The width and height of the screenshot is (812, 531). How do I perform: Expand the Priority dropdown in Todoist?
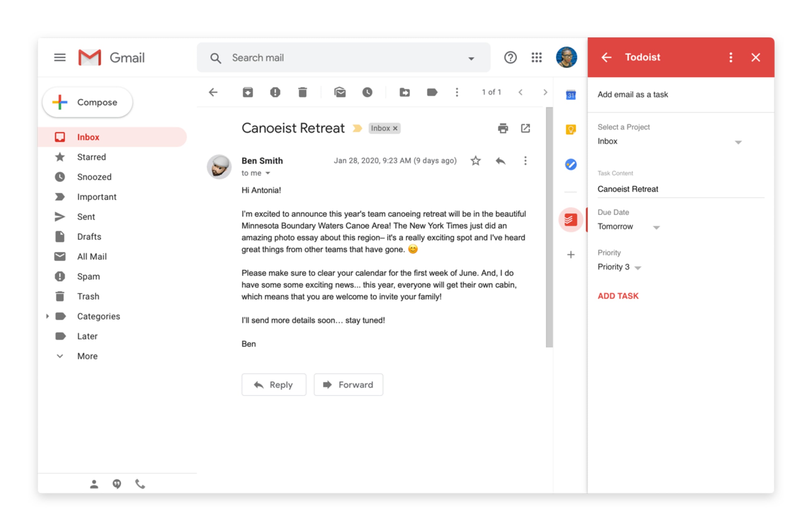click(x=639, y=267)
